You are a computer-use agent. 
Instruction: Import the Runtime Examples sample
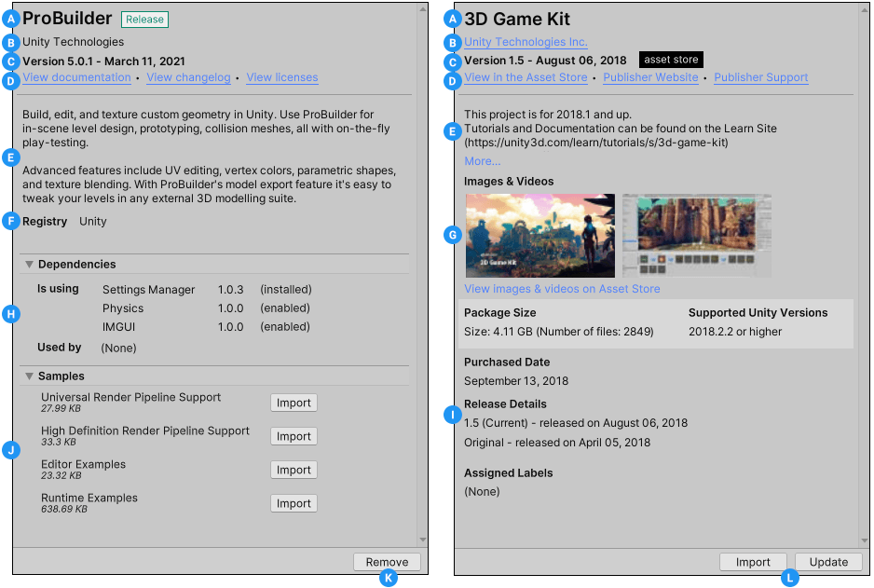(294, 503)
